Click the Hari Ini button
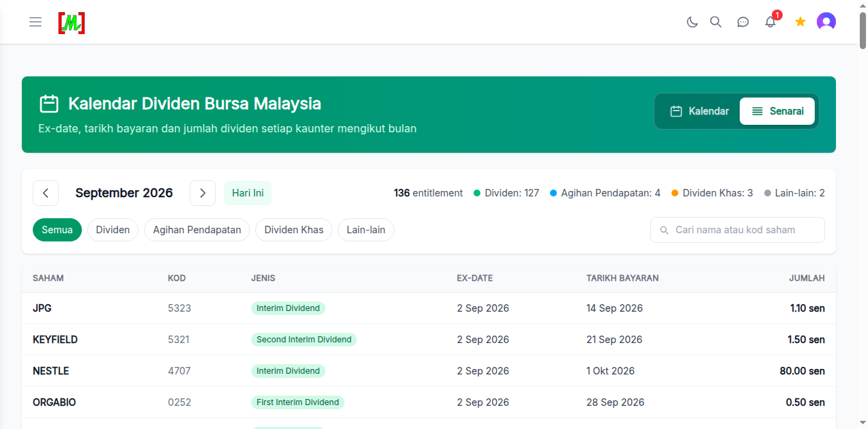Image resolution: width=868 pixels, height=429 pixels. (248, 193)
